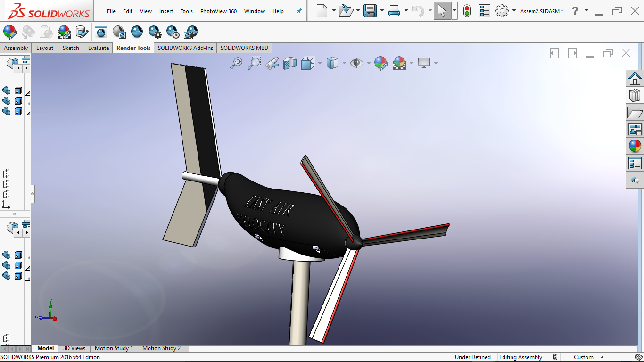The height and width of the screenshot is (362, 644).
Task: Expand Options gear dropdown arrow
Action: [514, 11]
